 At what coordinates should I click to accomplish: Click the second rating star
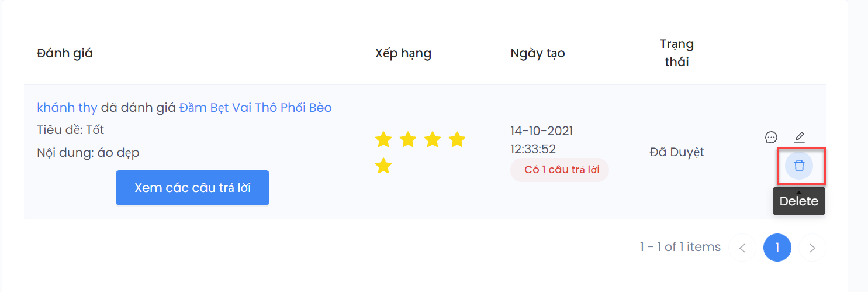(x=407, y=140)
